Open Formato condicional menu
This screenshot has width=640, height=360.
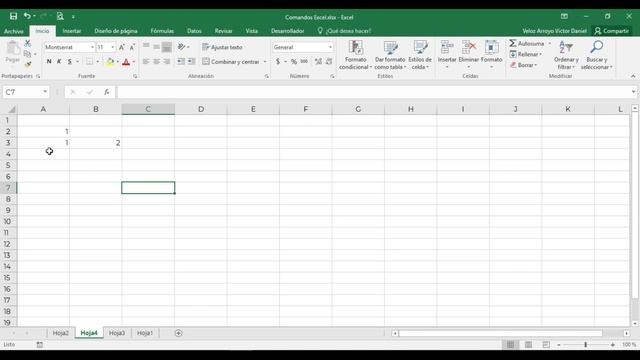coord(356,55)
